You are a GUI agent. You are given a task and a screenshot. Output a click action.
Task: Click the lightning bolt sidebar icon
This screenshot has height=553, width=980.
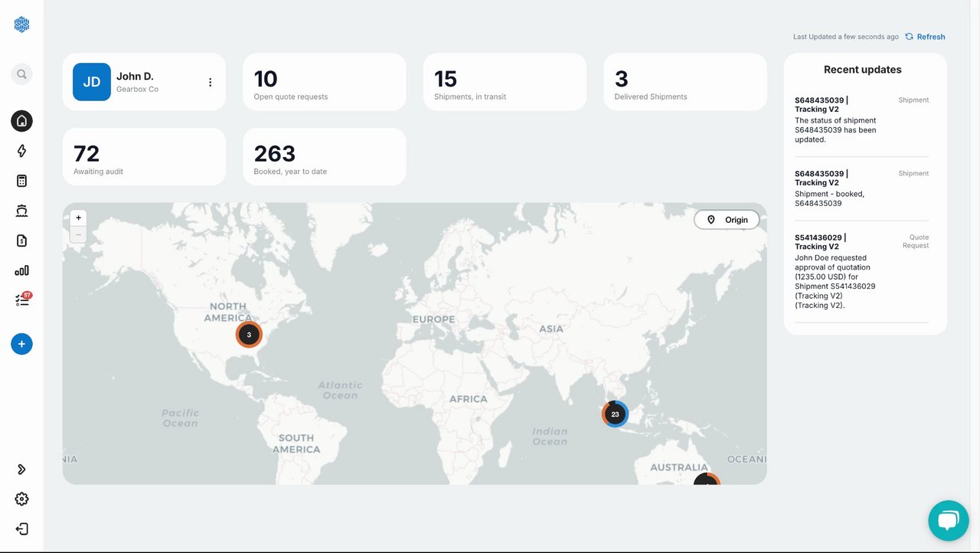coord(21,151)
